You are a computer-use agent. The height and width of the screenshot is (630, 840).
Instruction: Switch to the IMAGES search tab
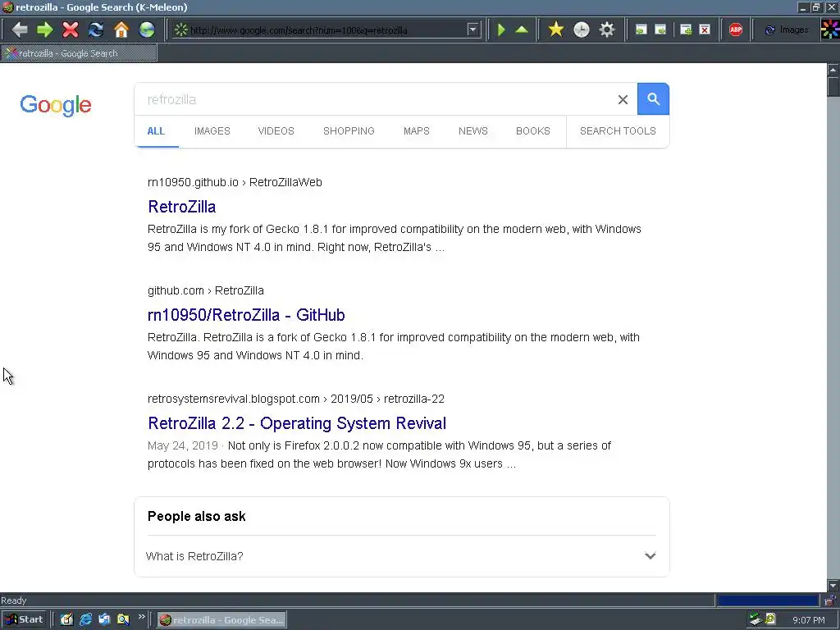(212, 131)
